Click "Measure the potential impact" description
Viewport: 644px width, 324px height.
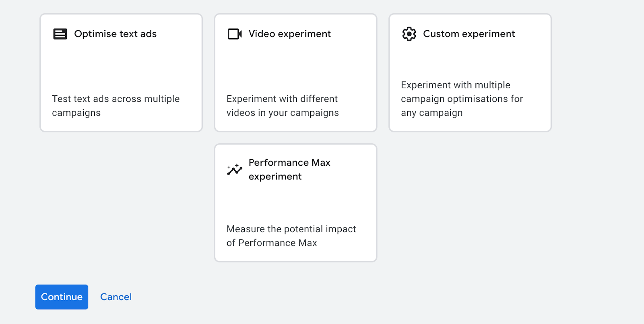click(x=291, y=236)
